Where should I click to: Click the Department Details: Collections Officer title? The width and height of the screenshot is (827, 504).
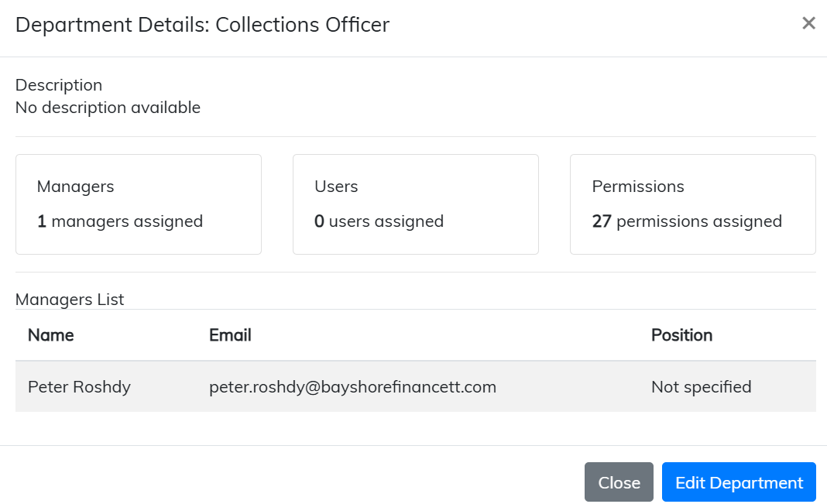pyautogui.click(x=202, y=25)
